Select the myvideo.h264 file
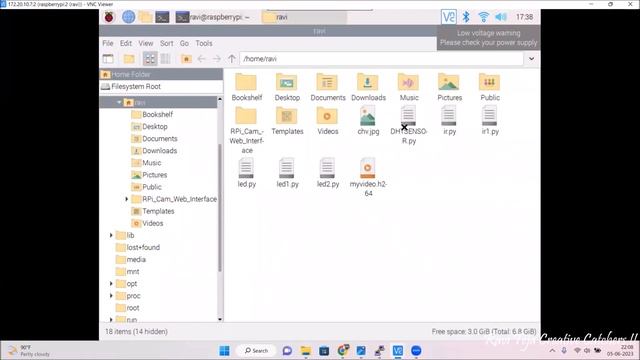The image size is (640, 360). coord(368,178)
